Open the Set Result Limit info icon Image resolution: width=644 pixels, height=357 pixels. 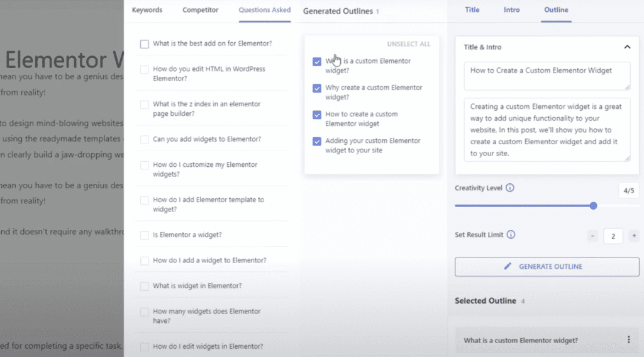[511, 234]
